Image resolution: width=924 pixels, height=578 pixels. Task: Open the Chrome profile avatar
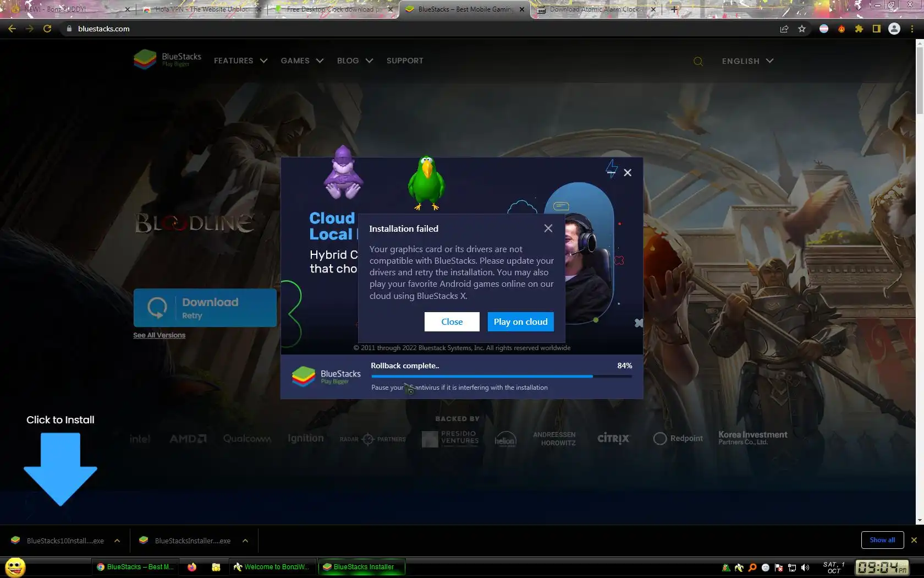tap(894, 29)
